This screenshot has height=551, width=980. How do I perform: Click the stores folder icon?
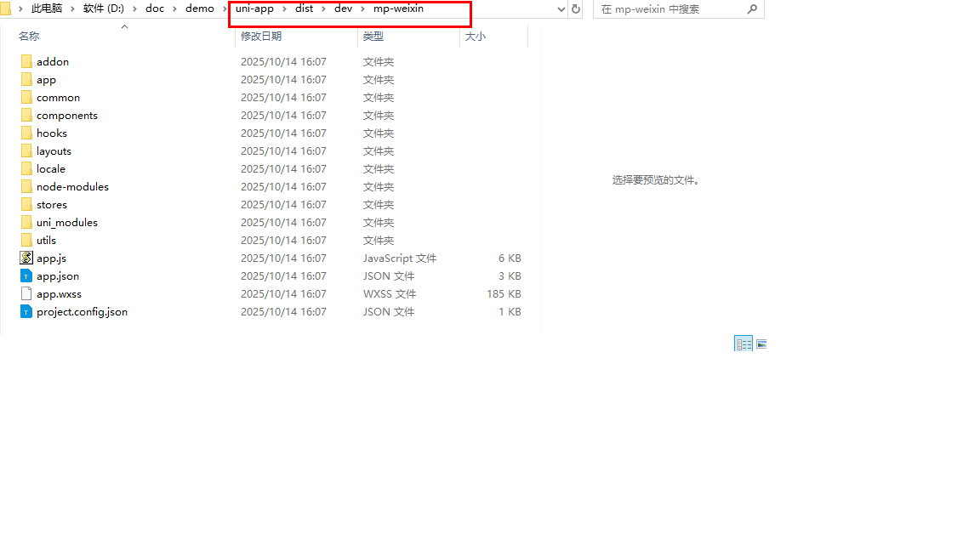[26, 204]
